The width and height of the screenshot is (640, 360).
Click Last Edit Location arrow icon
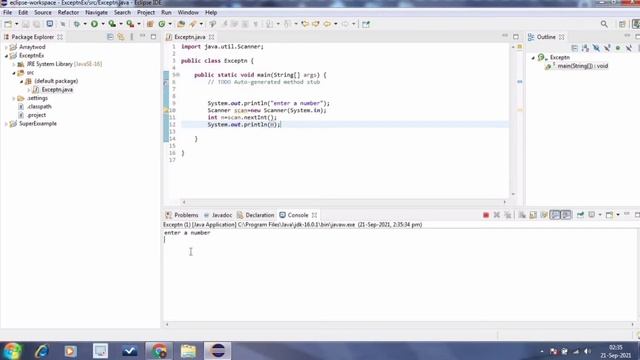pos(304,24)
